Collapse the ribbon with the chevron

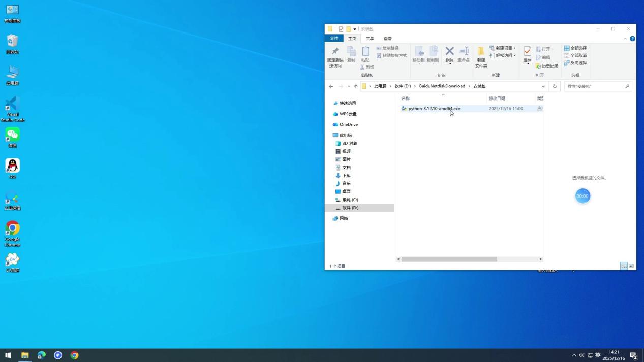(625, 39)
